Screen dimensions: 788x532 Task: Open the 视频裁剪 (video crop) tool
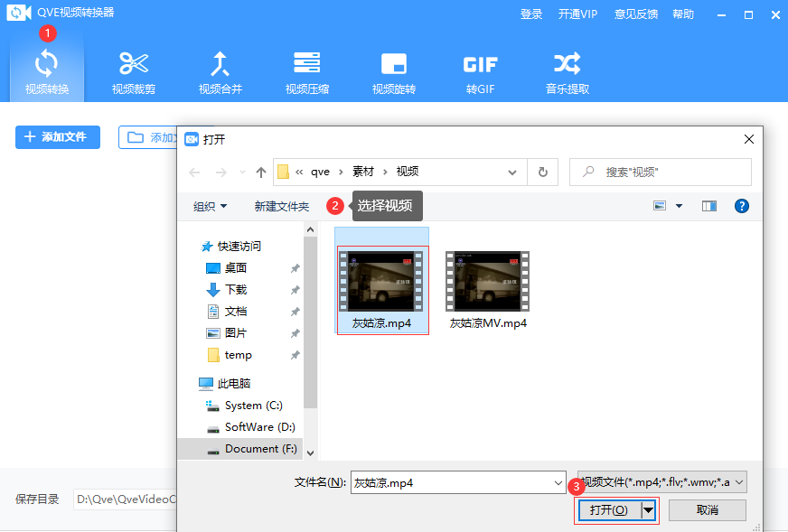[134, 72]
